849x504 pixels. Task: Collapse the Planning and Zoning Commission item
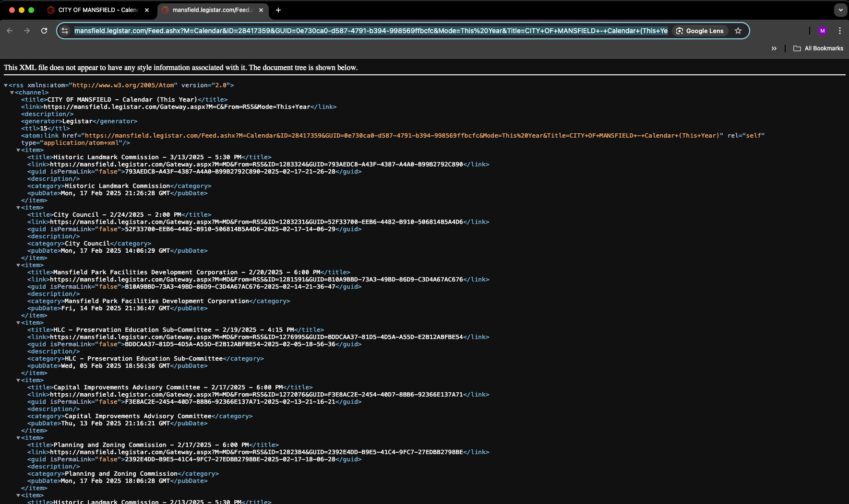(x=18, y=438)
